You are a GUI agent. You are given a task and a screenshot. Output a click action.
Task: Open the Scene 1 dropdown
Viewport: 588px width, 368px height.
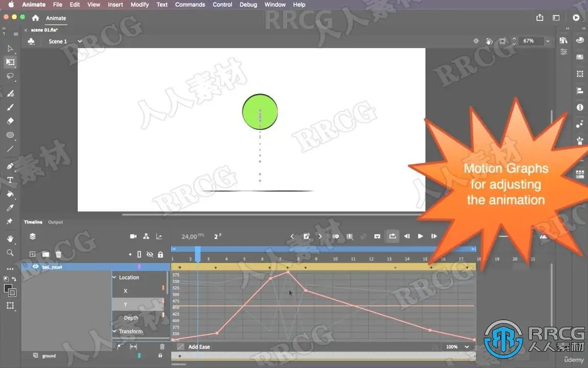coord(80,41)
